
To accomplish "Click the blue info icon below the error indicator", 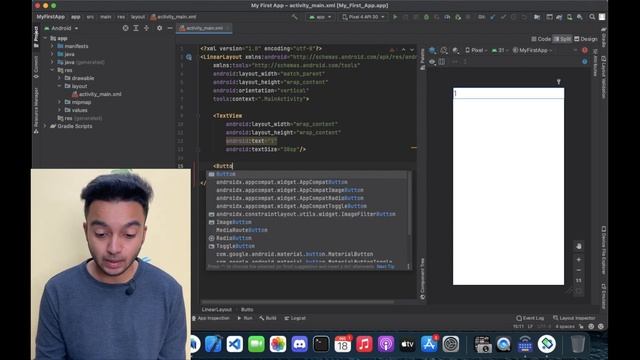I will [x=584, y=62].
